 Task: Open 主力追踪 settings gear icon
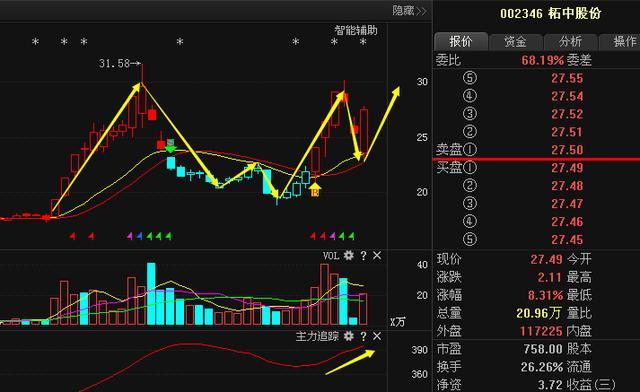pyautogui.click(x=348, y=336)
